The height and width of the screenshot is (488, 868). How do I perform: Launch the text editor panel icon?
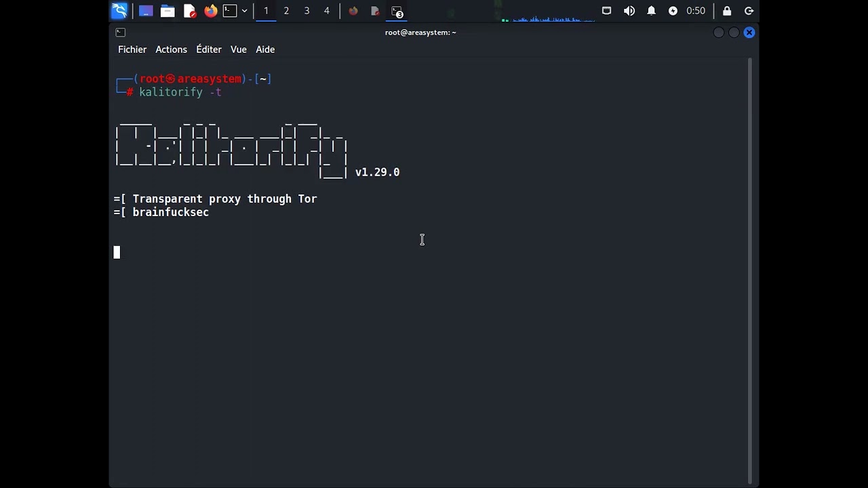click(190, 11)
